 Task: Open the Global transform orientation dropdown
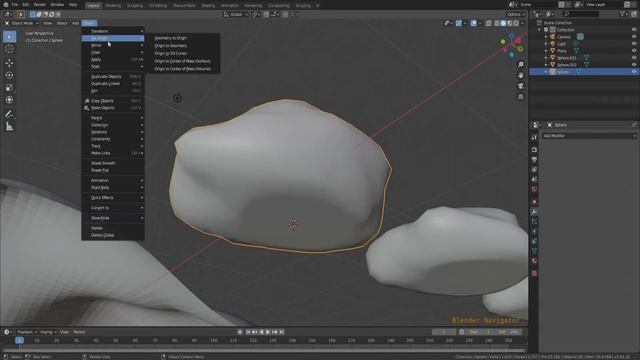[x=236, y=14]
